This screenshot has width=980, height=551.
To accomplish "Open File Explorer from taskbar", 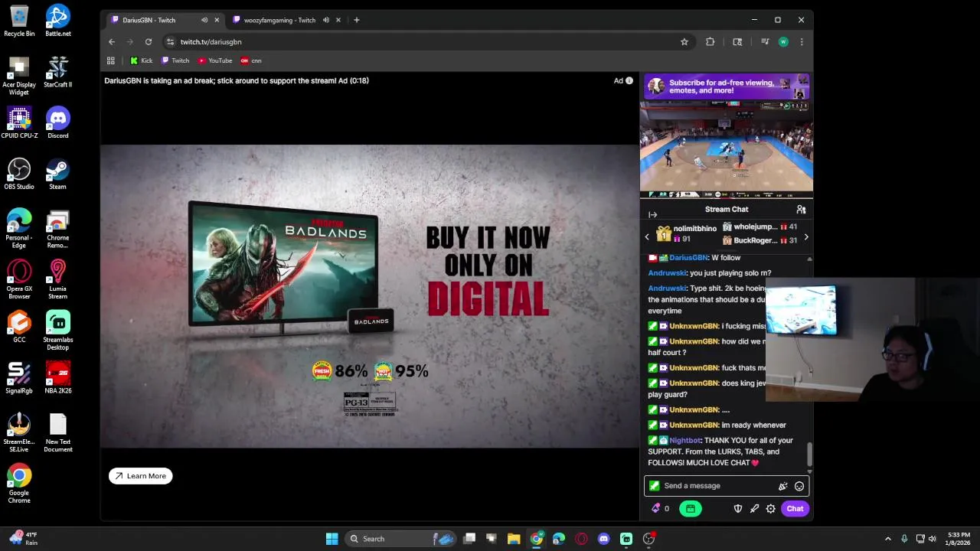I will [x=514, y=539].
